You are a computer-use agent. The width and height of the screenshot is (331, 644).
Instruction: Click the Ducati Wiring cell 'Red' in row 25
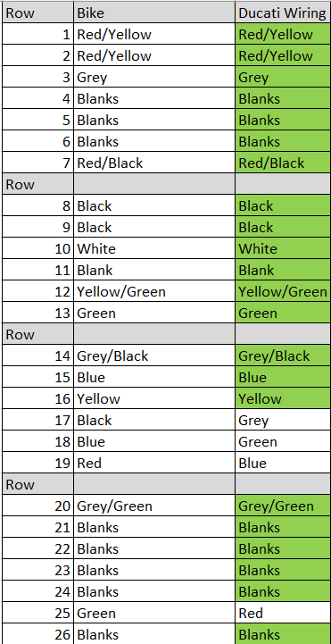(x=283, y=614)
